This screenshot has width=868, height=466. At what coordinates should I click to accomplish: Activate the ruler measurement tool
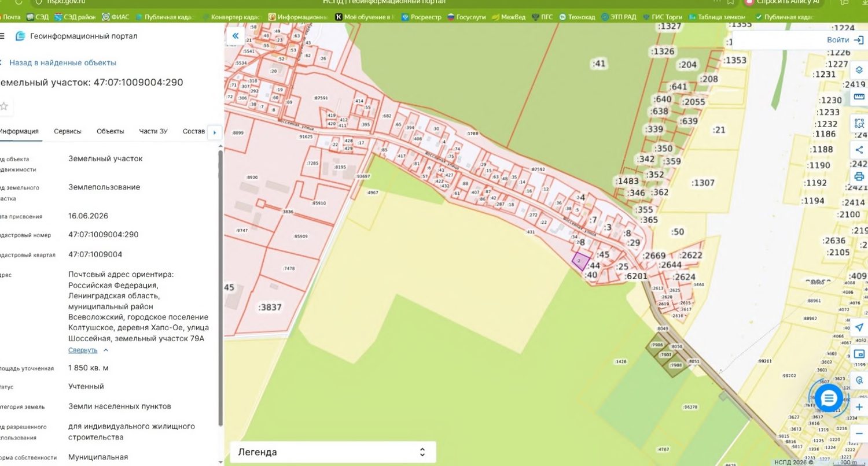tap(859, 96)
